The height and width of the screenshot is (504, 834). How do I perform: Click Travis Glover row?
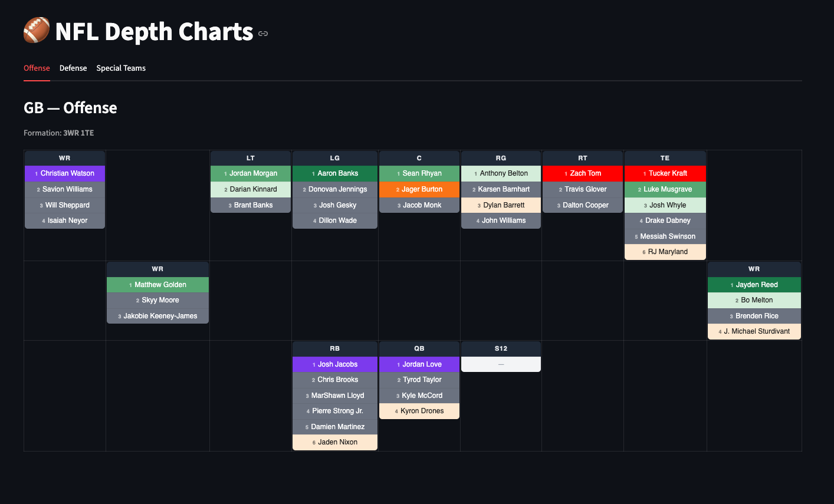click(x=583, y=189)
